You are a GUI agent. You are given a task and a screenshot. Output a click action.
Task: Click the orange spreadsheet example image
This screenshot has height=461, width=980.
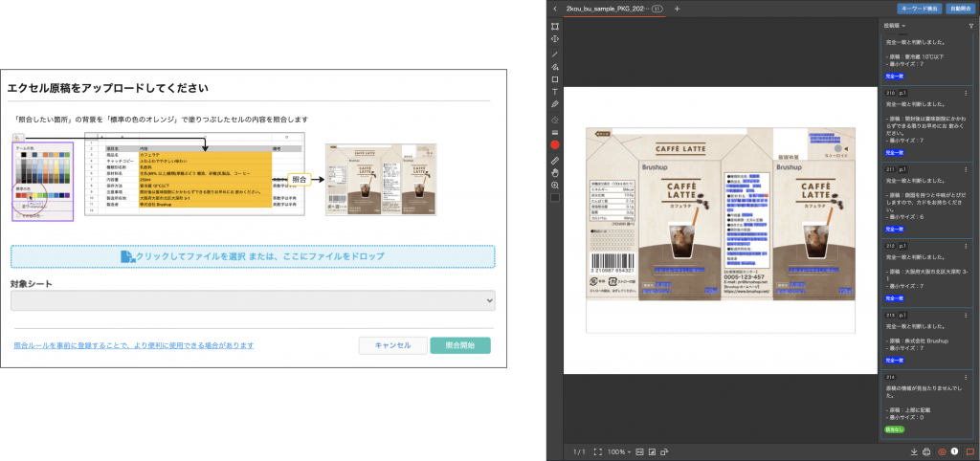point(194,175)
